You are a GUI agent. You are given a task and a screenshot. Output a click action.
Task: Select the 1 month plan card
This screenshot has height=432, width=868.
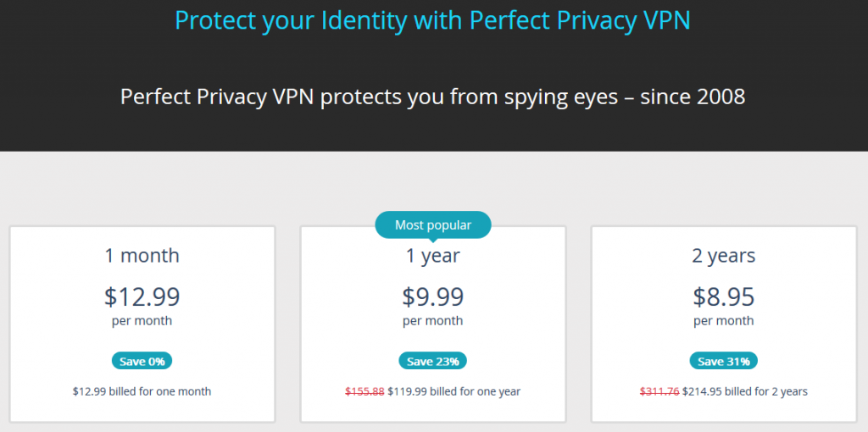pyautogui.click(x=142, y=324)
